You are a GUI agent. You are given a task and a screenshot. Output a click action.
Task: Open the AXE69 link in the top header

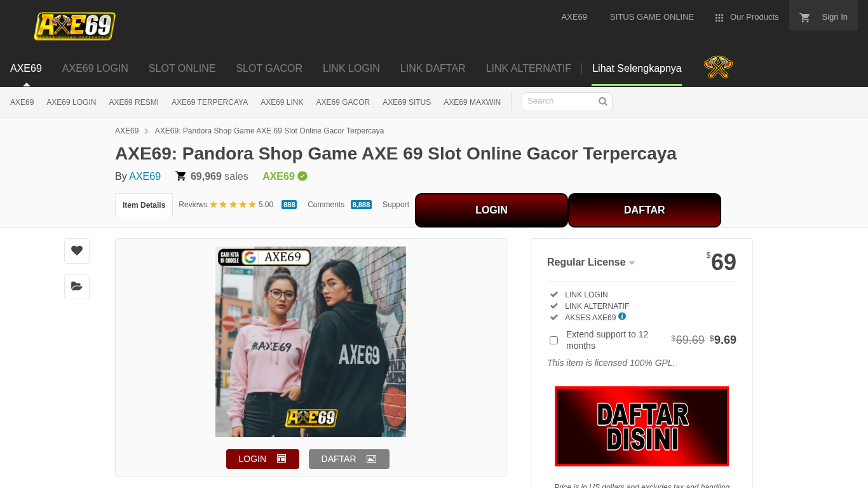click(x=574, y=17)
